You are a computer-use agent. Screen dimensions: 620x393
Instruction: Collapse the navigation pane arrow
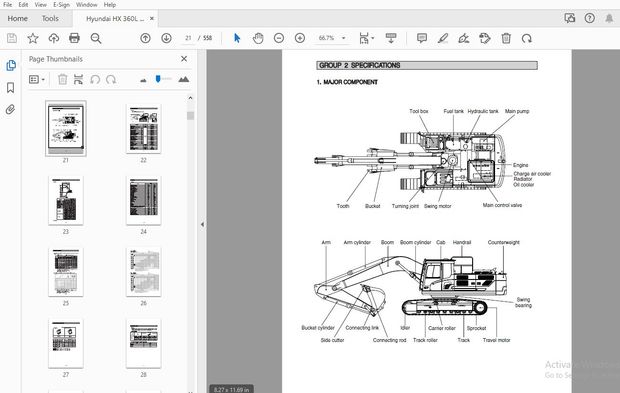[x=202, y=224]
